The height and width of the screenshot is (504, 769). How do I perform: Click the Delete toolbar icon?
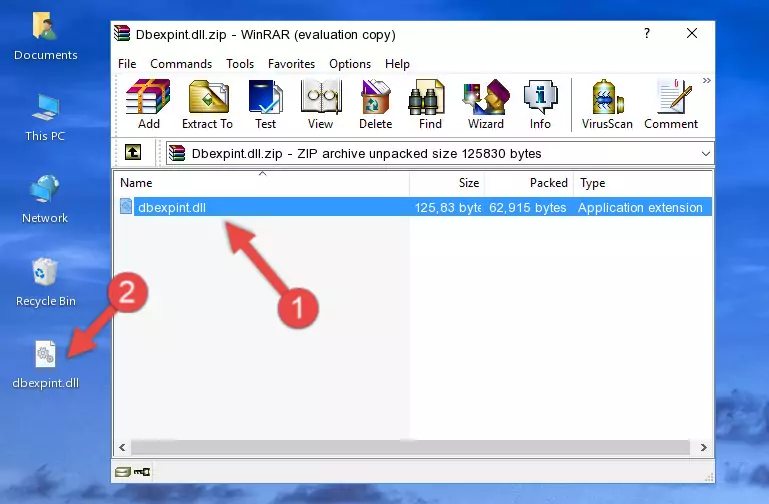pos(375,104)
